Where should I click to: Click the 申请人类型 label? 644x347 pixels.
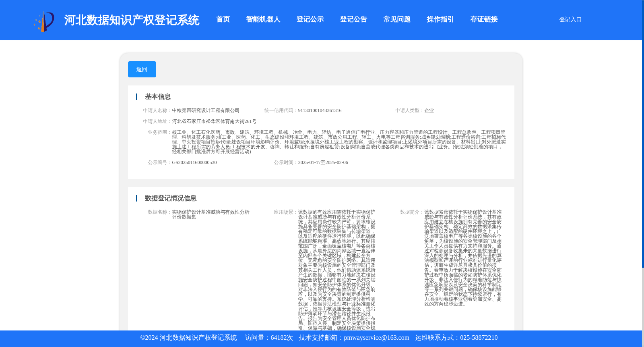(x=409, y=110)
